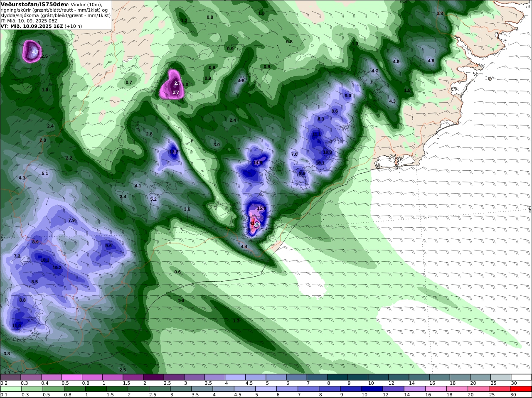The width and height of the screenshot is (532, 398).
Task: Select the 8.8 precipitation label
Action: click(x=22, y=300)
